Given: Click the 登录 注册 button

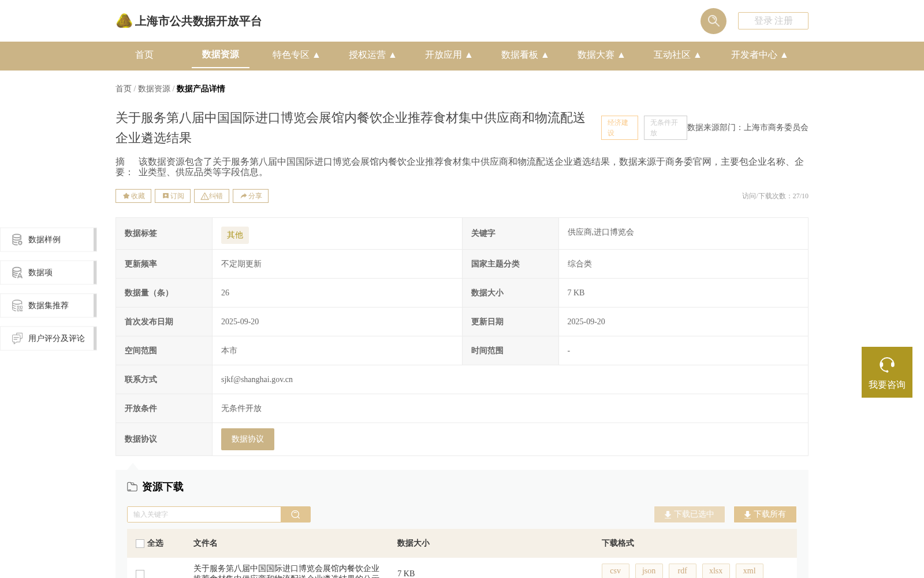Looking at the screenshot, I should pyautogui.click(x=773, y=21).
